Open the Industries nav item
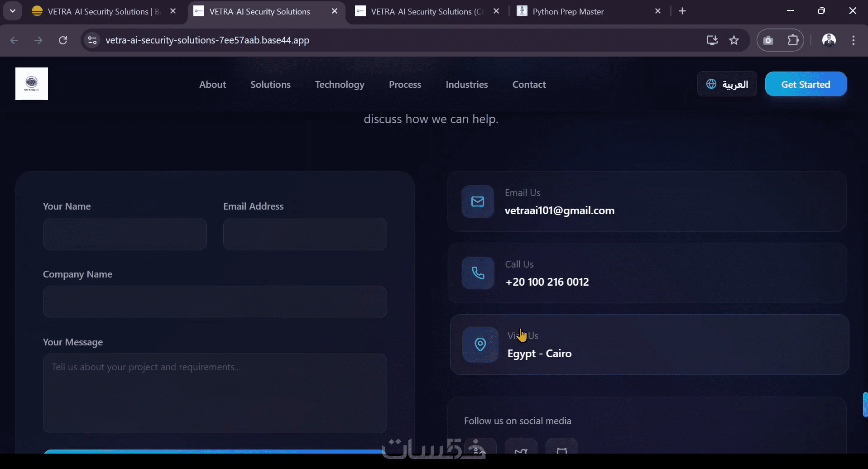This screenshot has height=469, width=868. point(467,84)
